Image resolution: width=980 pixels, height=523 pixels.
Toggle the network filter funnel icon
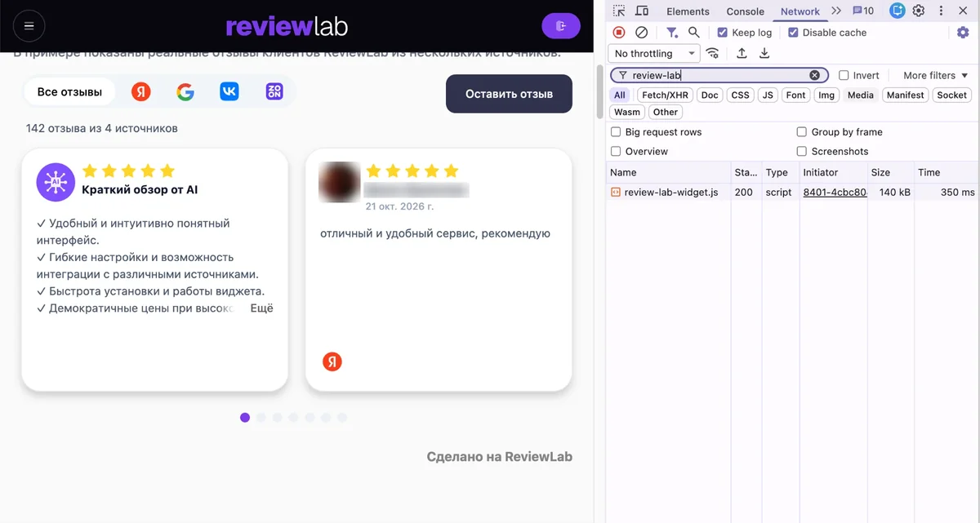(671, 33)
